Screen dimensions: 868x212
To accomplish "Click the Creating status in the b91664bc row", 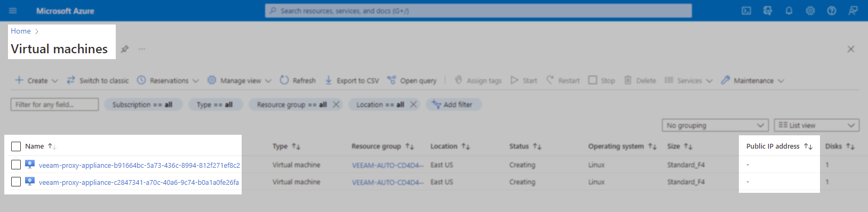I will [522, 165].
